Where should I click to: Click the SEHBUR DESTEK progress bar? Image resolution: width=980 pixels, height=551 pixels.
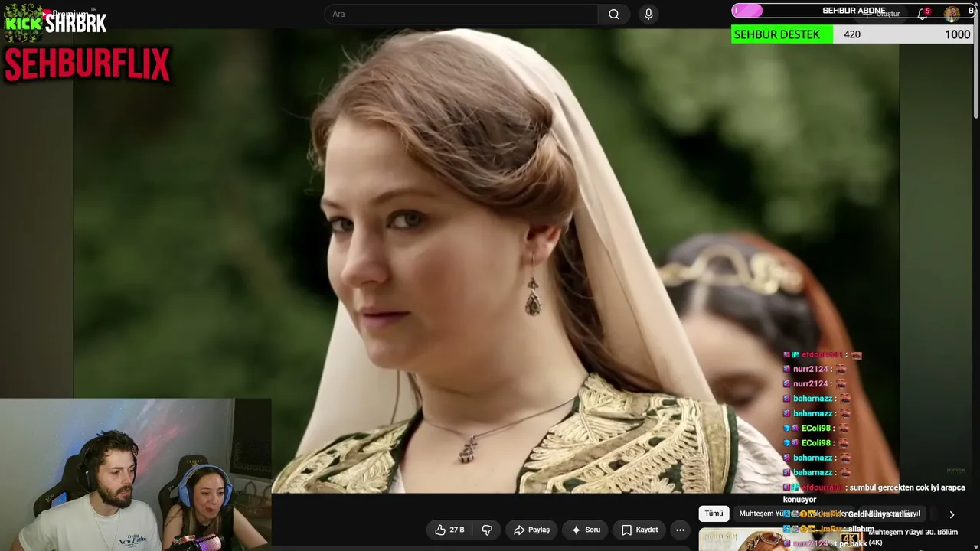853,34
